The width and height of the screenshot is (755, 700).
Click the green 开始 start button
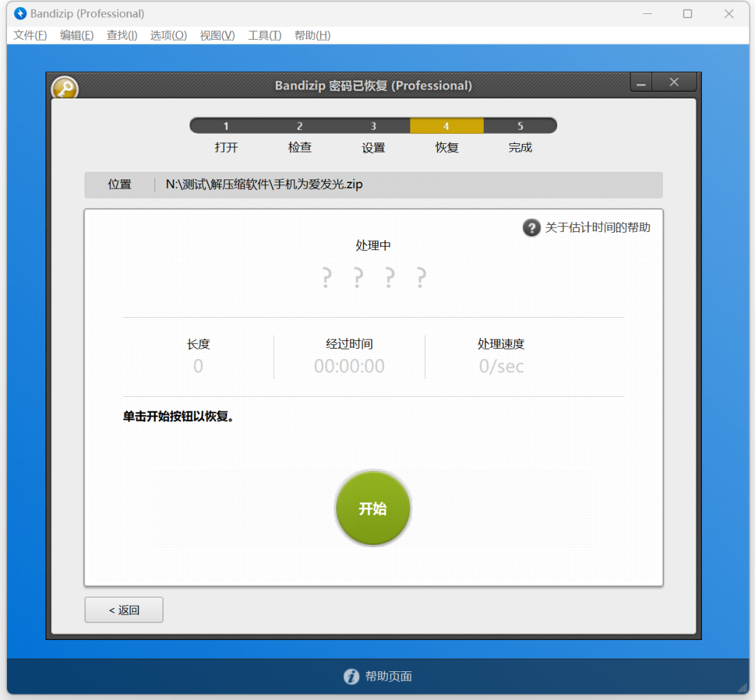(x=373, y=508)
